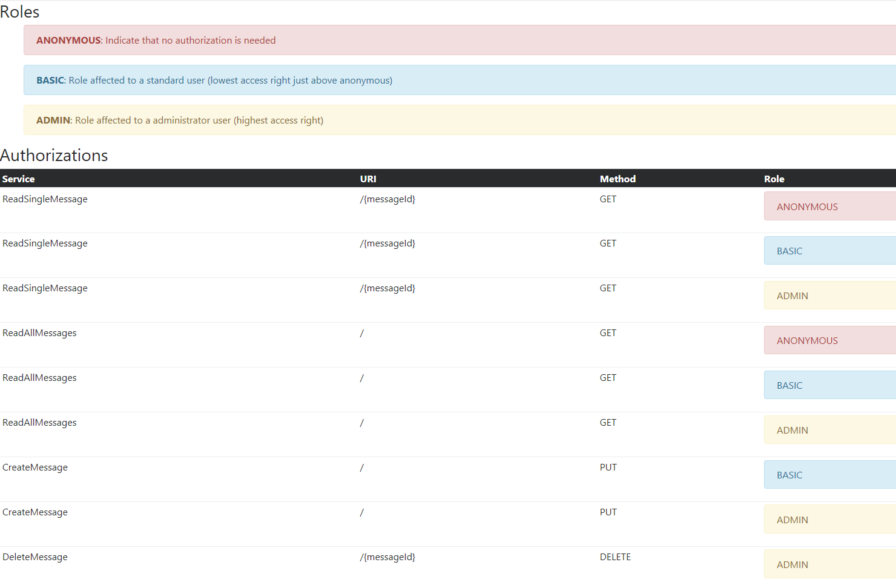
Task: Click the BASIC role description banner
Action: (459, 81)
